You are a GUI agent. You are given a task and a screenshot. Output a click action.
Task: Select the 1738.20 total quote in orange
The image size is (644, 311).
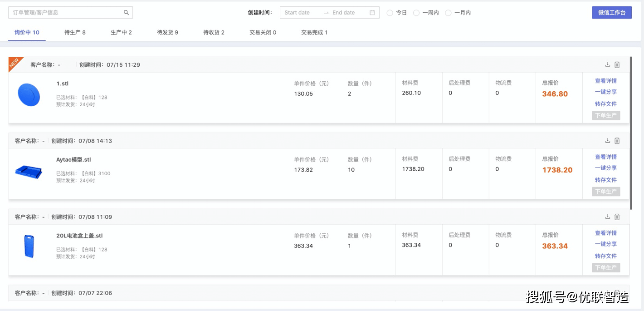pos(557,170)
